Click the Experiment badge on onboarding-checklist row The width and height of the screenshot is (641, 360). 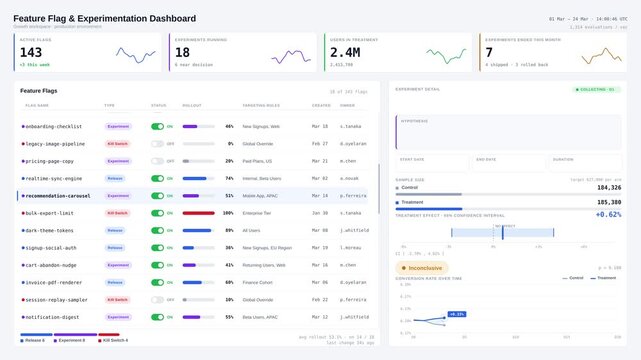tap(118, 127)
